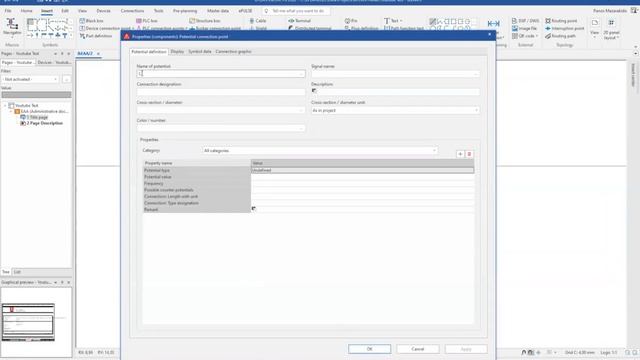The image size is (640, 360).
Task: Click the dimensioning icon in the ribbon
Action: pos(493,24)
